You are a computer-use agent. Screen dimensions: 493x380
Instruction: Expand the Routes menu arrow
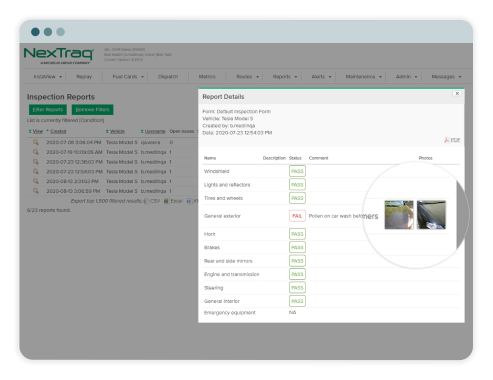[257, 77]
